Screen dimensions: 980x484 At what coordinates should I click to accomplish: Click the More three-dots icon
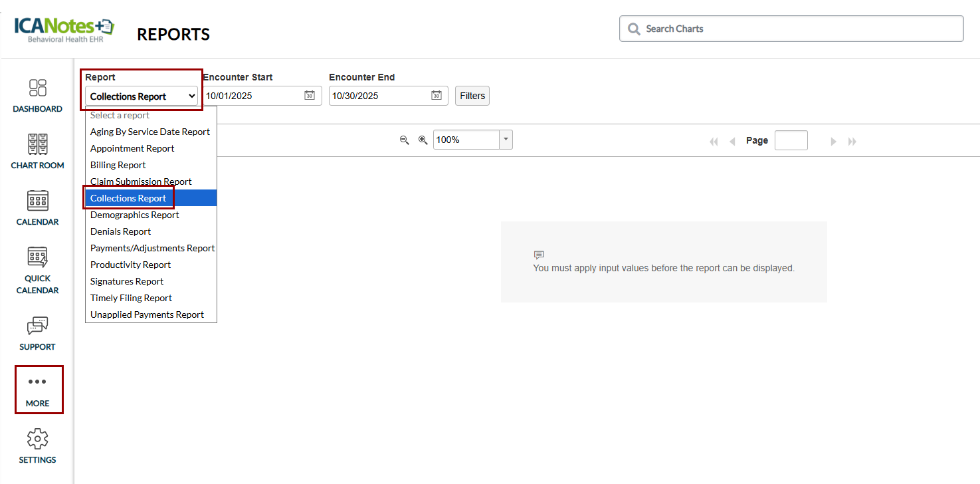[x=37, y=382]
